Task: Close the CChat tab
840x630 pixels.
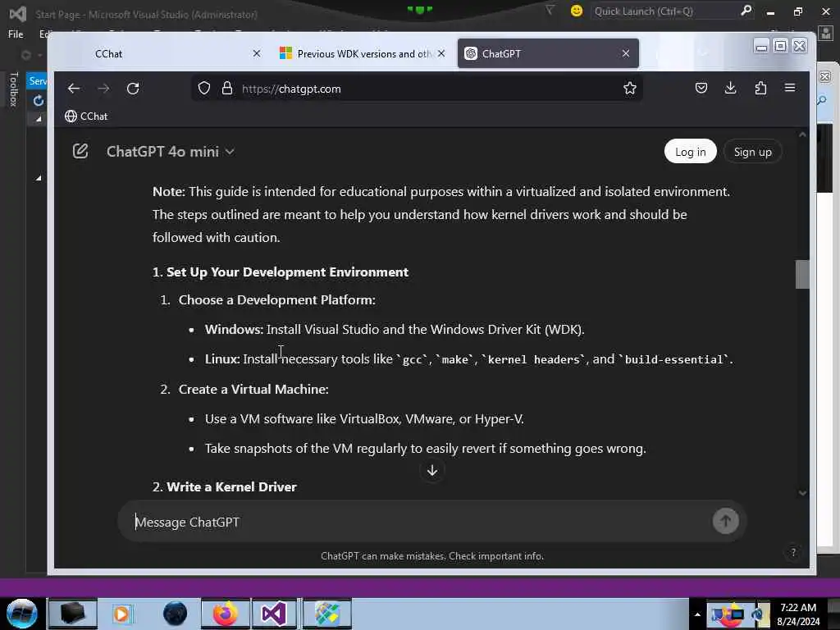Action: click(x=257, y=53)
